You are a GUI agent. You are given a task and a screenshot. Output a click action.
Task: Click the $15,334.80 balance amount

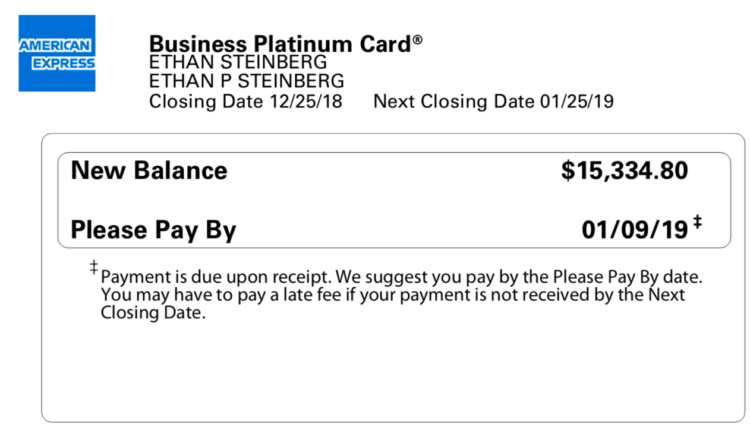[x=624, y=171]
